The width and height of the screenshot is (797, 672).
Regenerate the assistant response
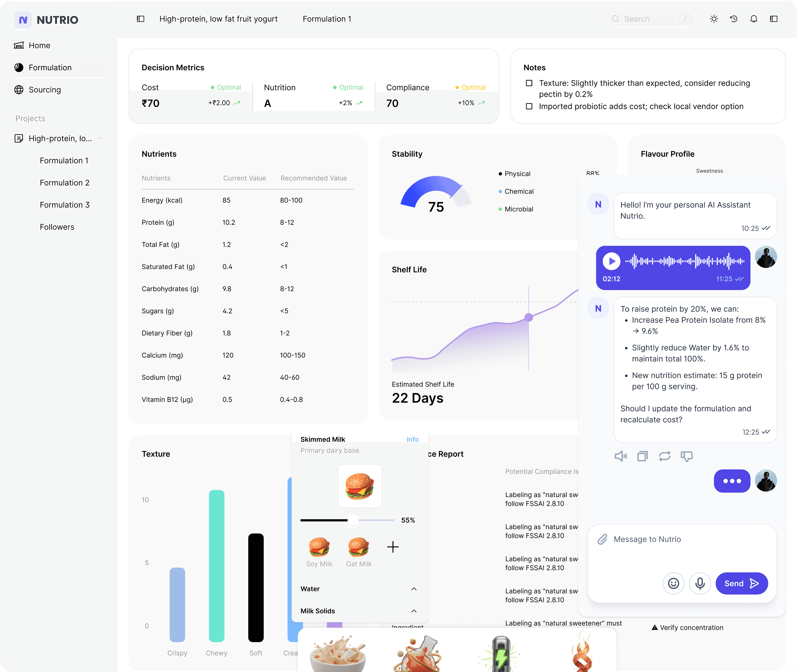(x=664, y=456)
